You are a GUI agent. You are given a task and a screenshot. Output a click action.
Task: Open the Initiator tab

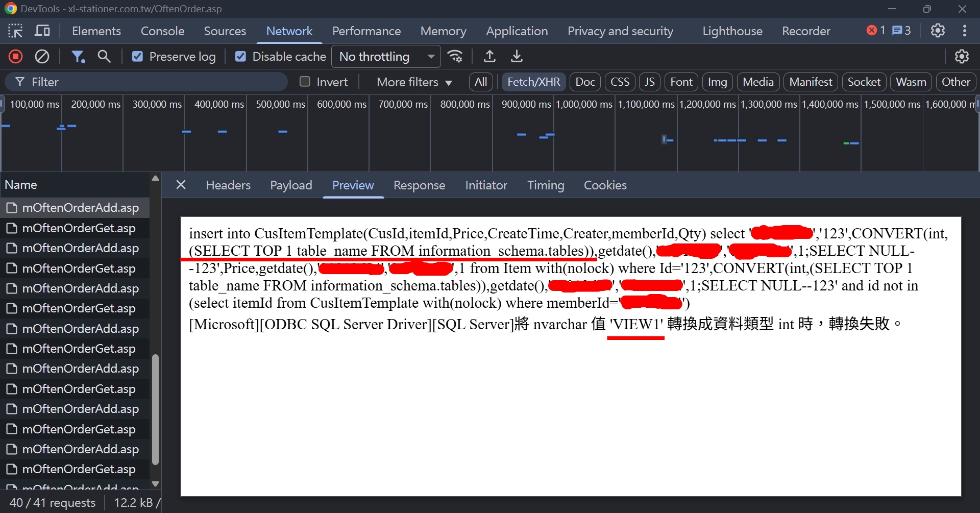pos(486,185)
